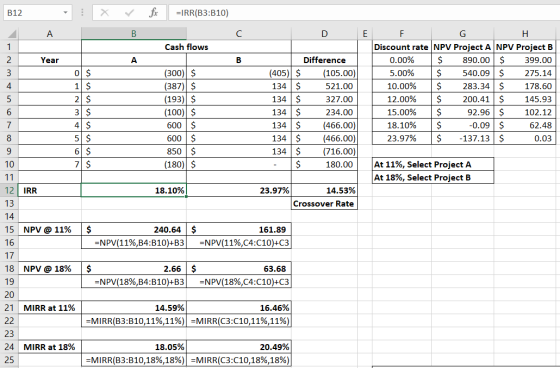Click the Enter checkmark formula bar icon

tap(129, 13)
